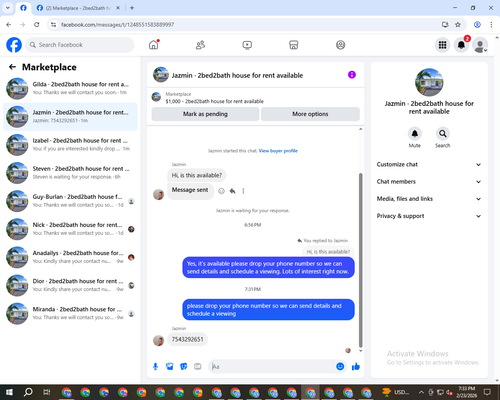This screenshot has height=400, width=500.
Task: Click the 'Hi, is this available?' message
Action: coord(197,175)
